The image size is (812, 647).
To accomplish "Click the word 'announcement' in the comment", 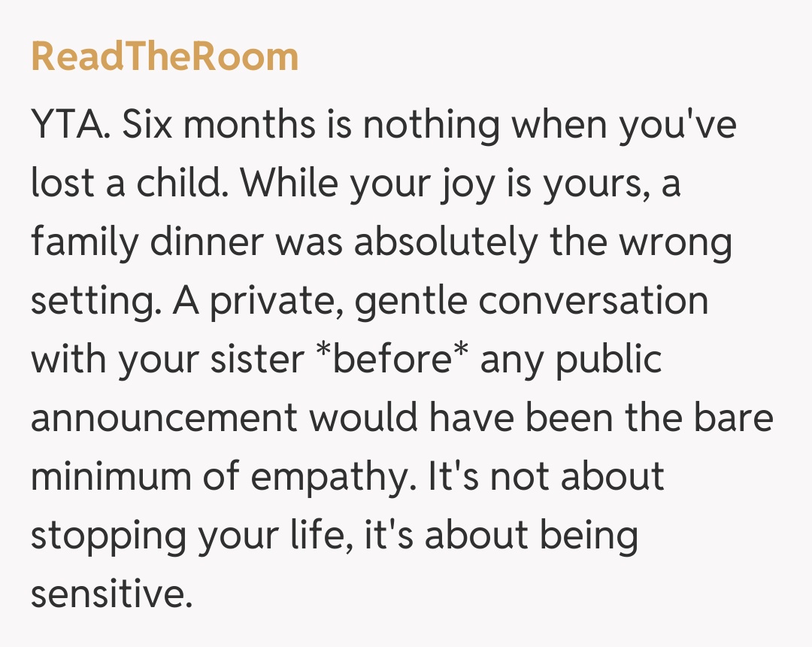I will [164, 418].
